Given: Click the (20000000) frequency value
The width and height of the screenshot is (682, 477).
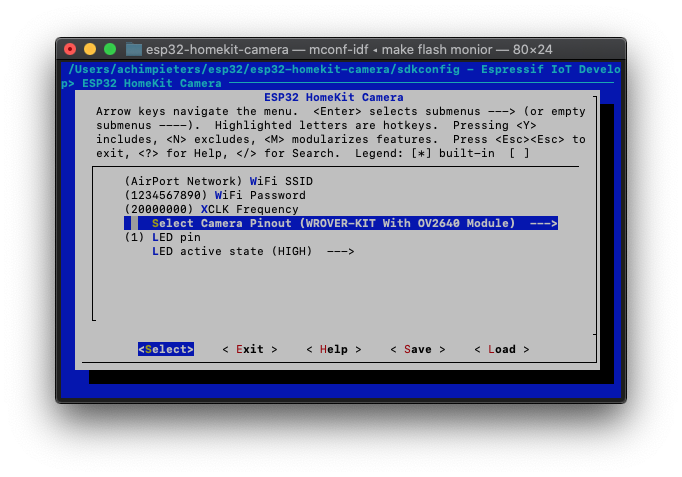Looking at the screenshot, I should click(159, 209).
